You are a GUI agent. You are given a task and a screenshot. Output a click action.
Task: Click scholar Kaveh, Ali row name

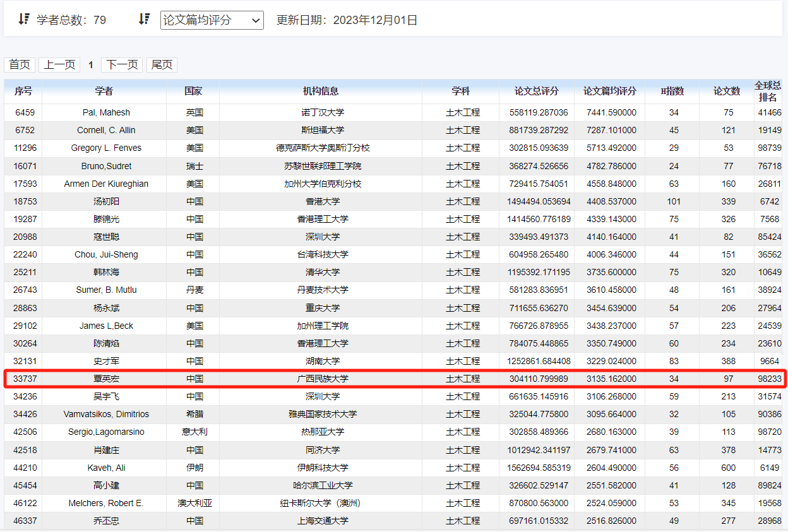106,468
